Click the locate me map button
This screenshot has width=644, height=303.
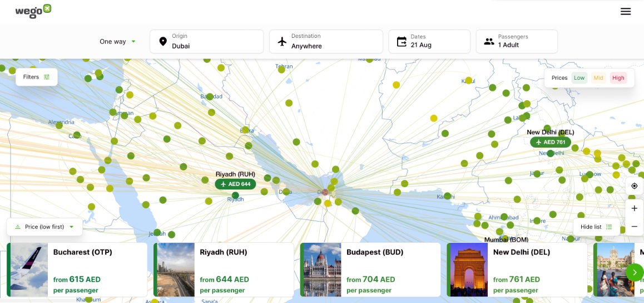coord(635,186)
